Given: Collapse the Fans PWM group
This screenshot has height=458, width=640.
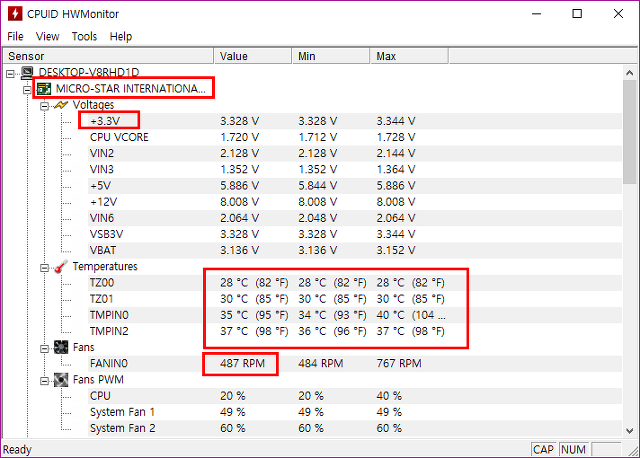Looking at the screenshot, I should [44, 381].
